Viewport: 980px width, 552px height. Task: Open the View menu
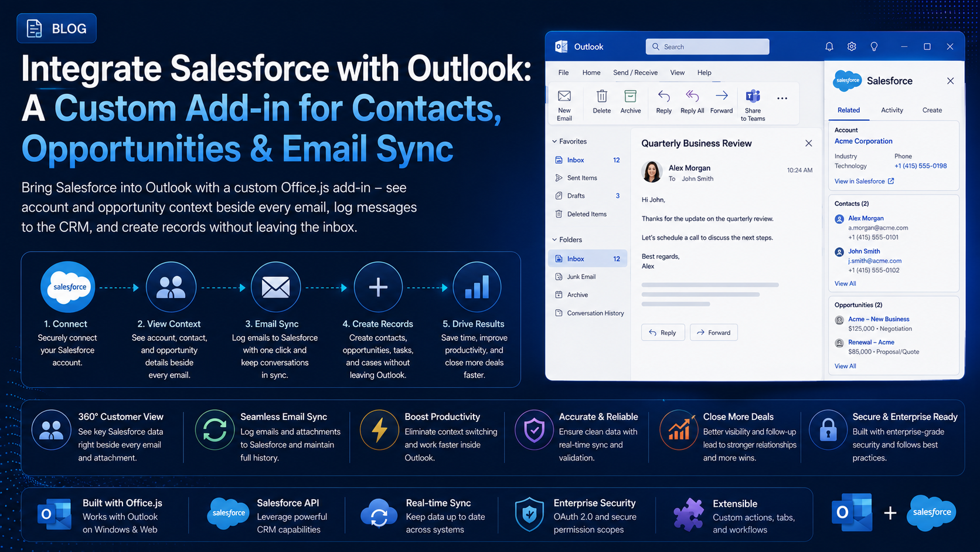click(x=677, y=73)
